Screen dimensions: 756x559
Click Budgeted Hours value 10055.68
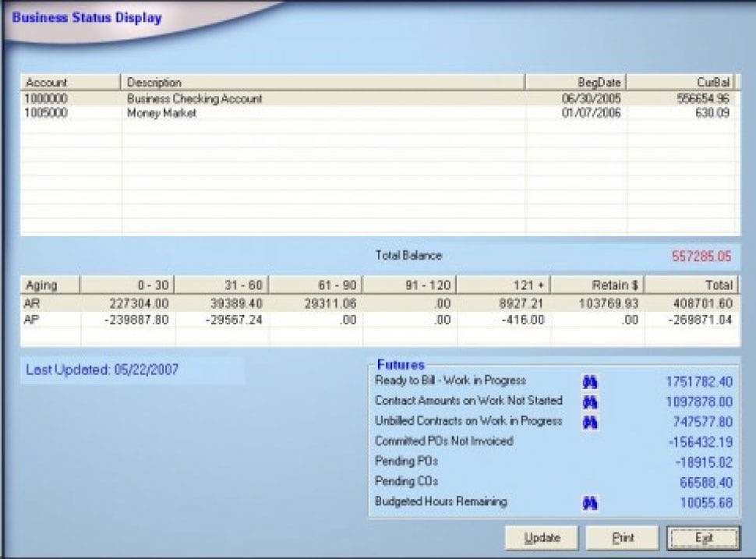pyautogui.click(x=706, y=503)
